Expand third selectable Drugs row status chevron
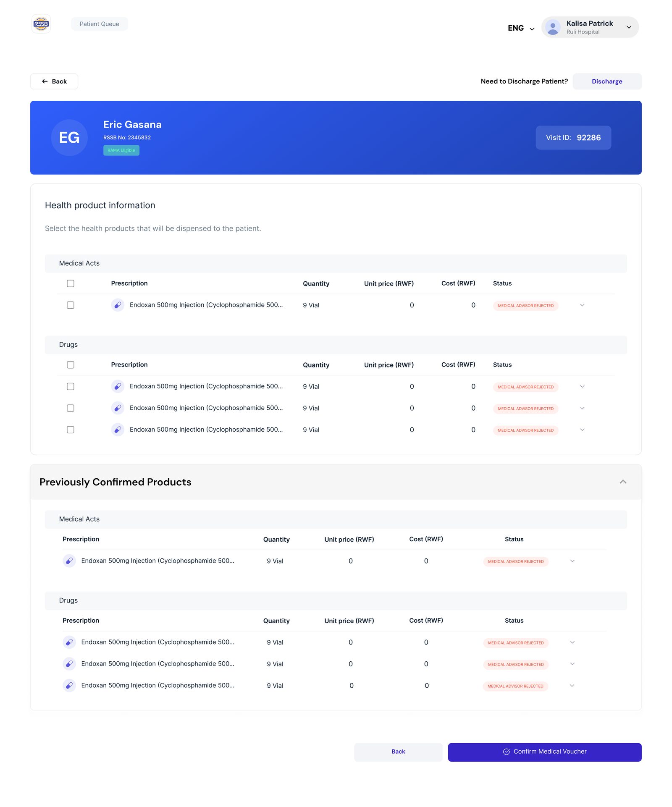 coord(582,430)
